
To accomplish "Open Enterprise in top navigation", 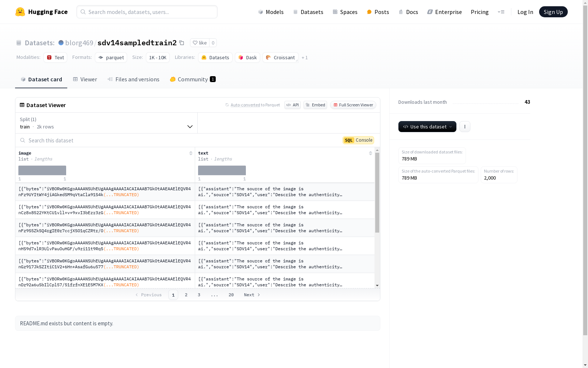I will (444, 12).
